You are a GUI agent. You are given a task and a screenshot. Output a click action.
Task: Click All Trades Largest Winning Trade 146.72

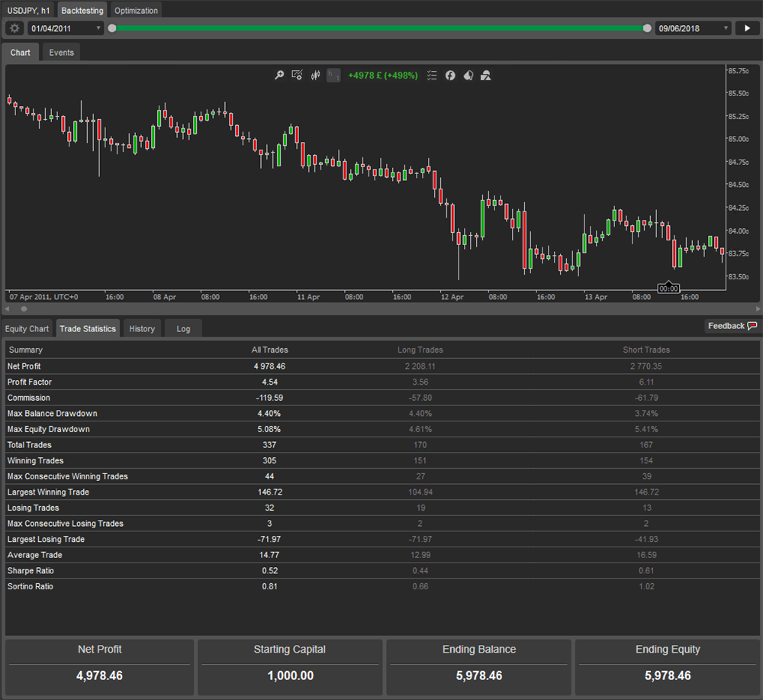[269, 492]
